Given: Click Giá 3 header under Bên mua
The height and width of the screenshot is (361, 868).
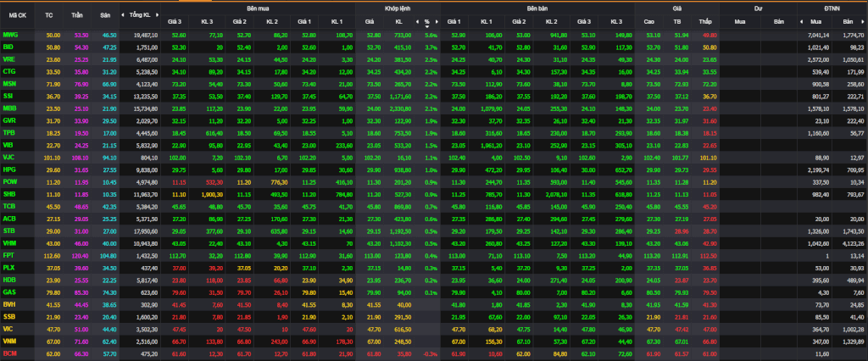Looking at the screenshot, I should tap(174, 21).
